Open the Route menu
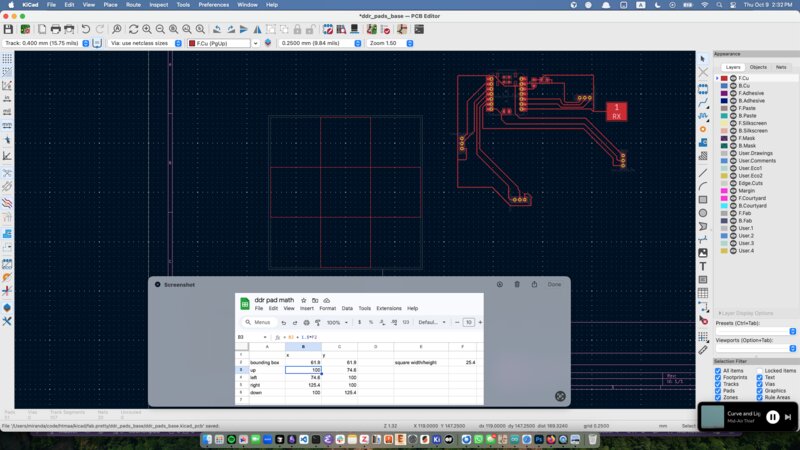 (x=133, y=5)
